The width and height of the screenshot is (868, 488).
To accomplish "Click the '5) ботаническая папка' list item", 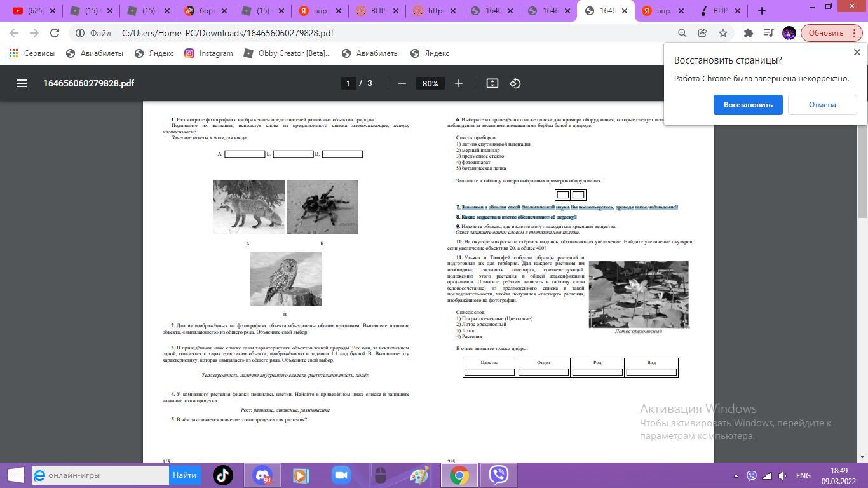I will point(481,168).
